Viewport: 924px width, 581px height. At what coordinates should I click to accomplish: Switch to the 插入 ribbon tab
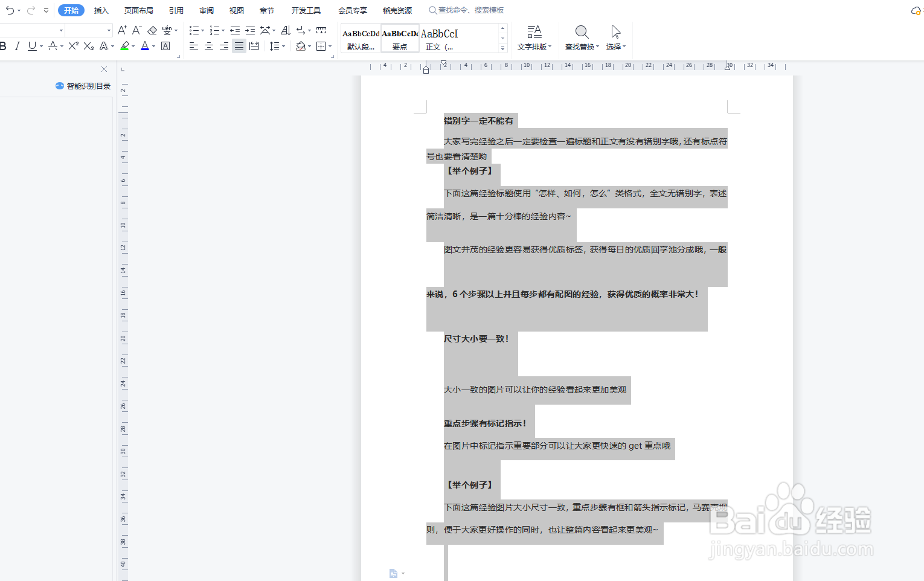(100, 10)
